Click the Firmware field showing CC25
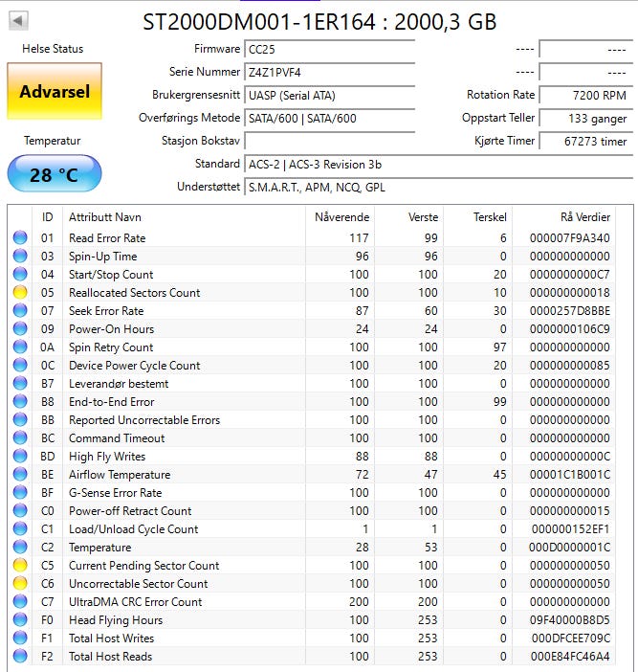The height and width of the screenshot is (672, 638). point(329,49)
